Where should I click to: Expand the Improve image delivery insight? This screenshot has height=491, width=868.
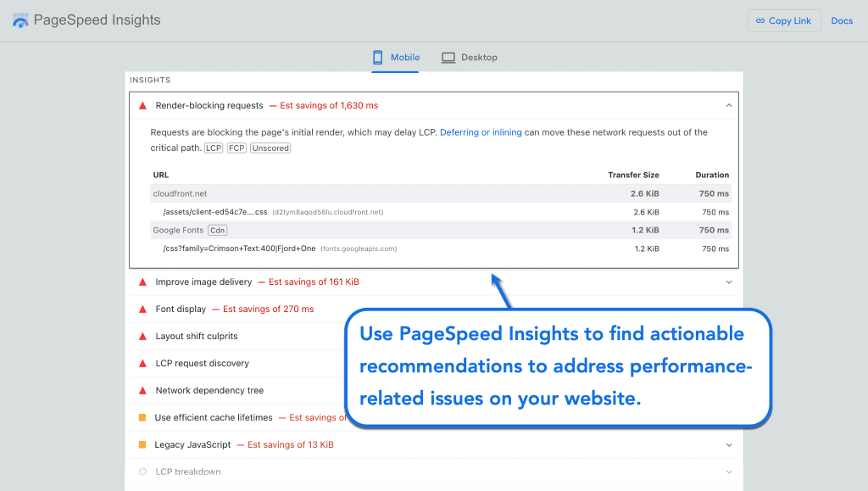tap(729, 282)
